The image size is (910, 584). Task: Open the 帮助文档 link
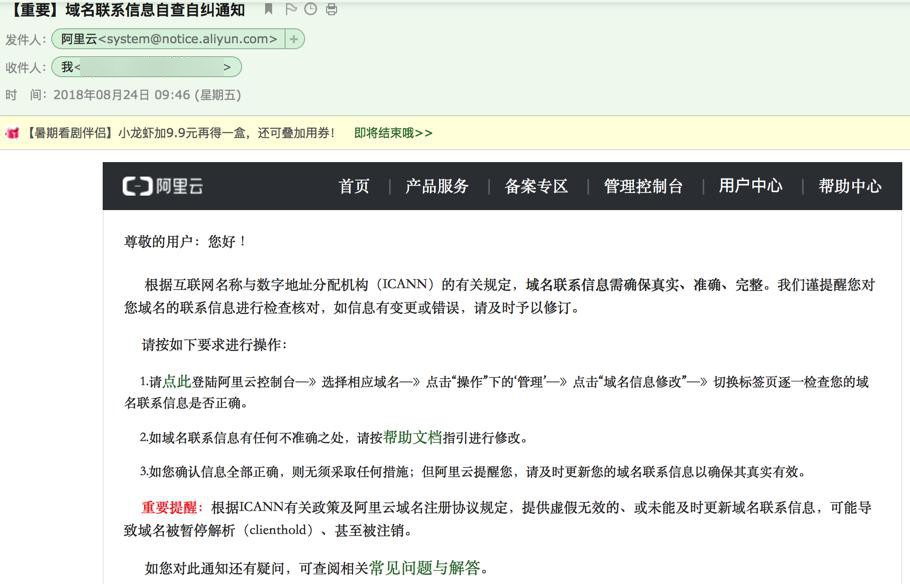(x=413, y=437)
